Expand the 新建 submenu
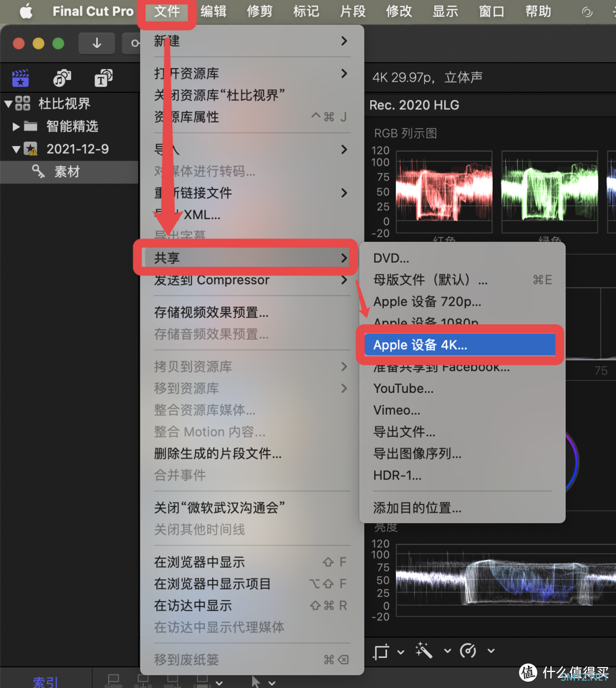The image size is (616, 688). click(252, 41)
